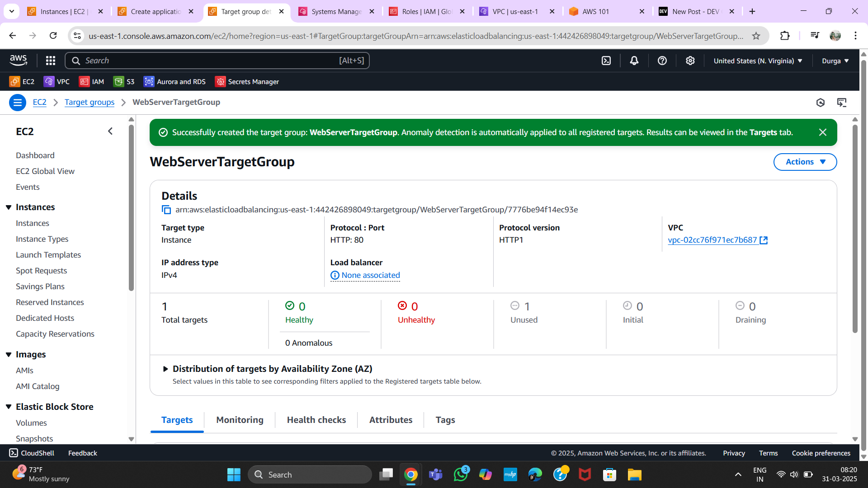The height and width of the screenshot is (488, 868).
Task: Open Feedback in the footer
Action: [x=83, y=453]
